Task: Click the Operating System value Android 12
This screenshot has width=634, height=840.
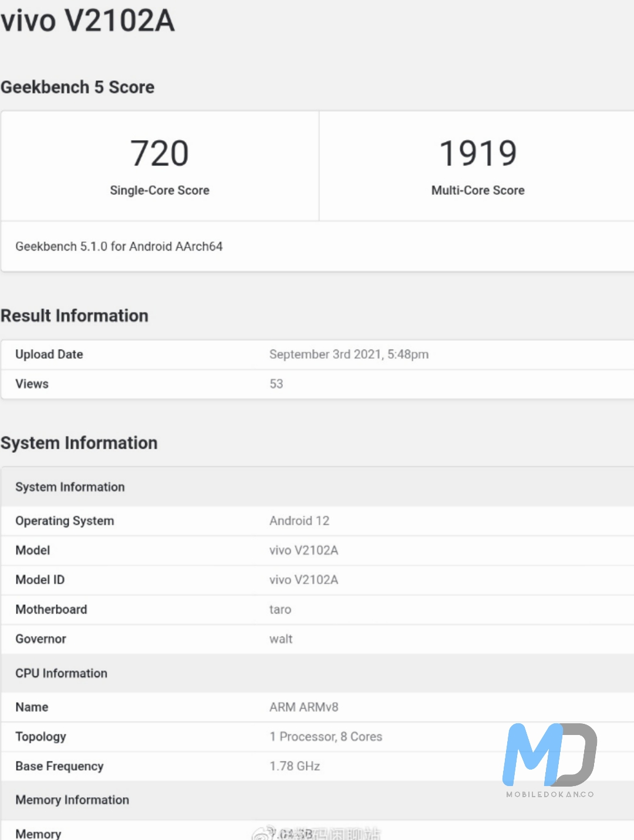Action: click(x=299, y=521)
